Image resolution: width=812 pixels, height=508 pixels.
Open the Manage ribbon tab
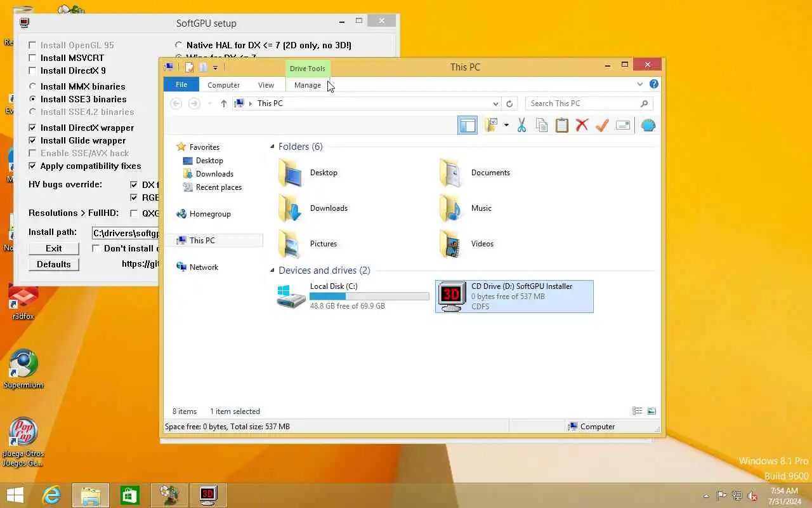click(x=308, y=84)
